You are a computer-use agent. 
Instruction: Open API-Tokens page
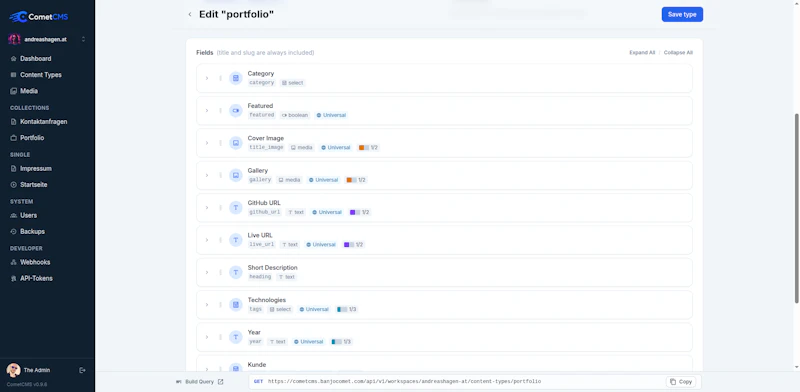[x=36, y=279]
